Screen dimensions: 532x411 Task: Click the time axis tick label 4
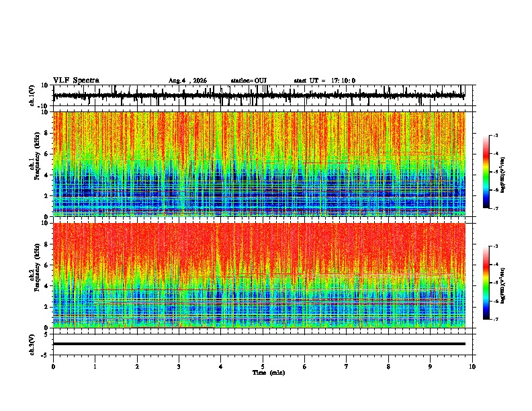tap(220, 367)
